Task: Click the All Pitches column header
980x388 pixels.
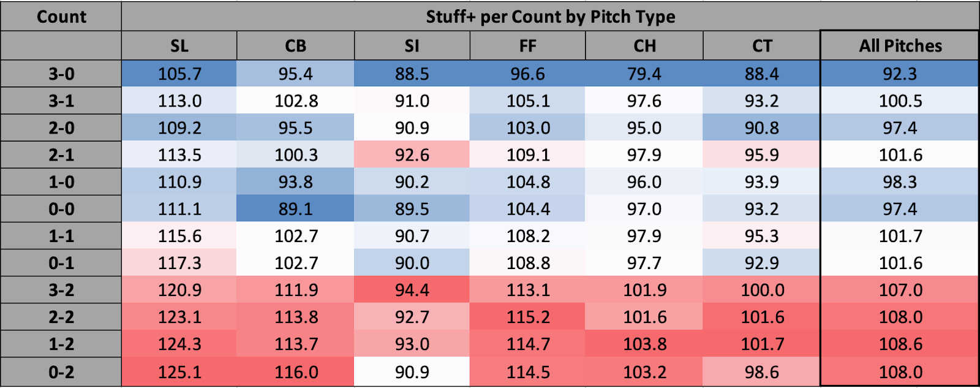Action: pos(900,46)
